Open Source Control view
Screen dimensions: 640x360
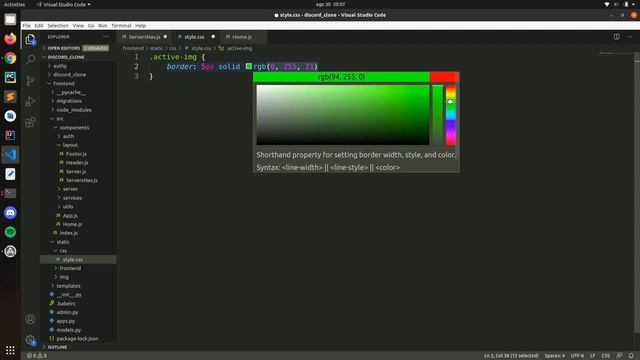coord(30,80)
